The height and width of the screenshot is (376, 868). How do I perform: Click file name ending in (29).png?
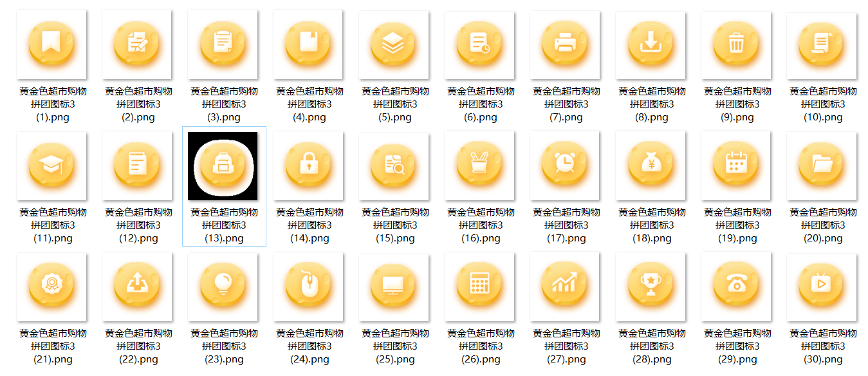tap(736, 346)
